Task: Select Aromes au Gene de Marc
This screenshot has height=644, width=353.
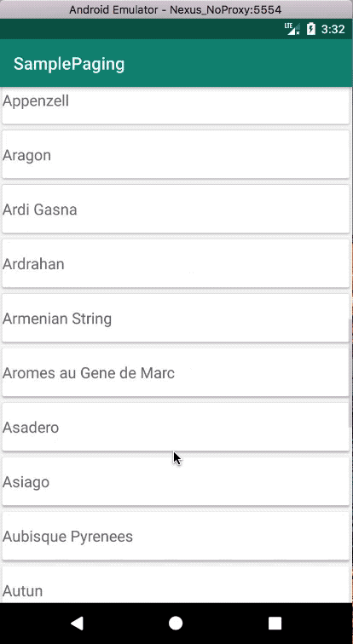Action: [176, 372]
